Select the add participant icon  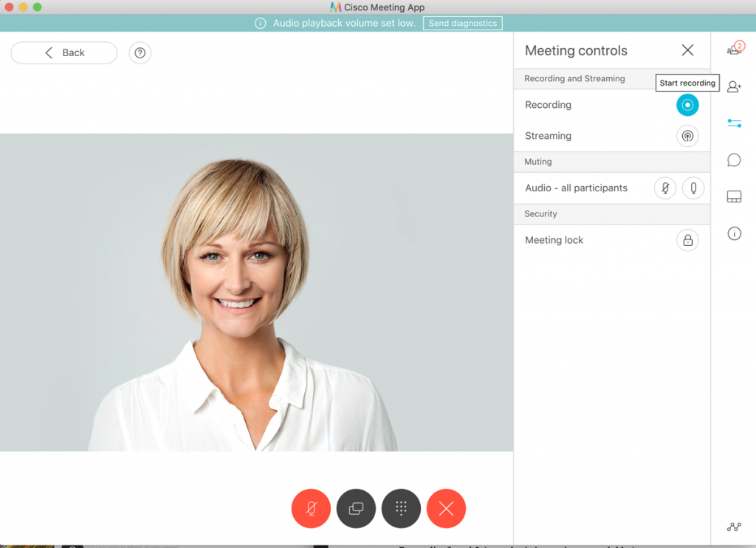coord(734,86)
